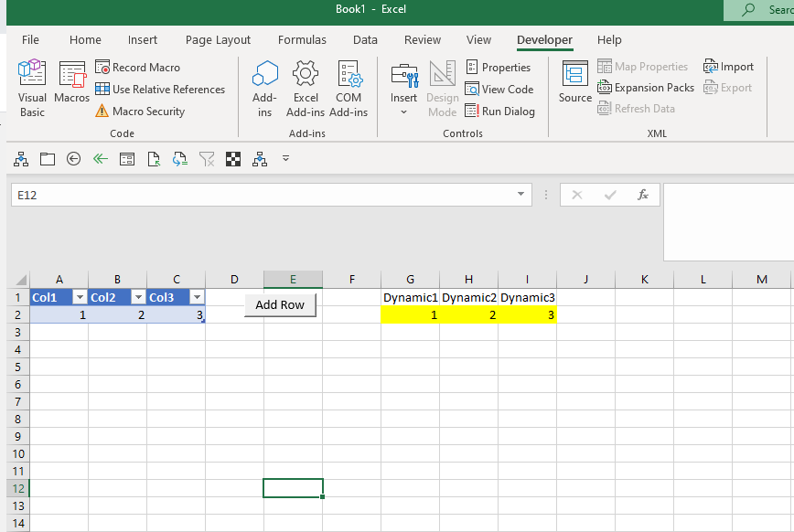Screen dimensions: 794x532
Task: Select the Dynamic2 header cell
Action: pyautogui.click(x=469, y=297)
